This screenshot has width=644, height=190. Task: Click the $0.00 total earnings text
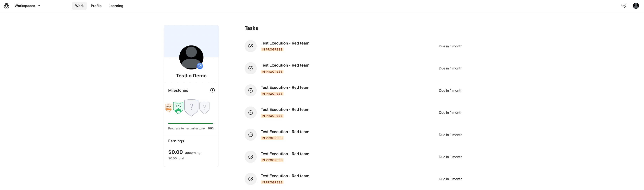coord(176,158)
